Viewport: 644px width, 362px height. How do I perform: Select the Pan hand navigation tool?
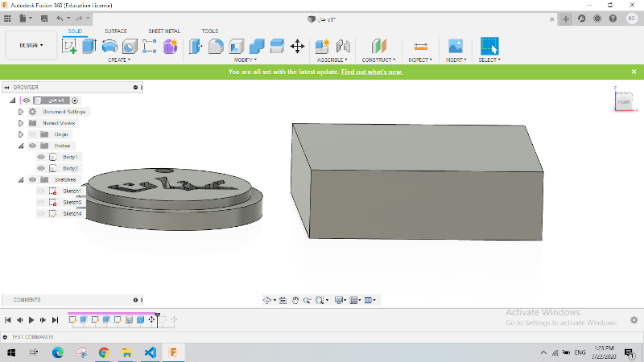click(x=295, y=300)
